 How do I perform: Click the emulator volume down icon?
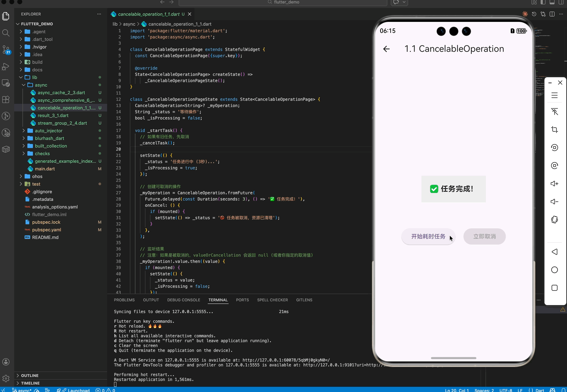coord(555,202)
